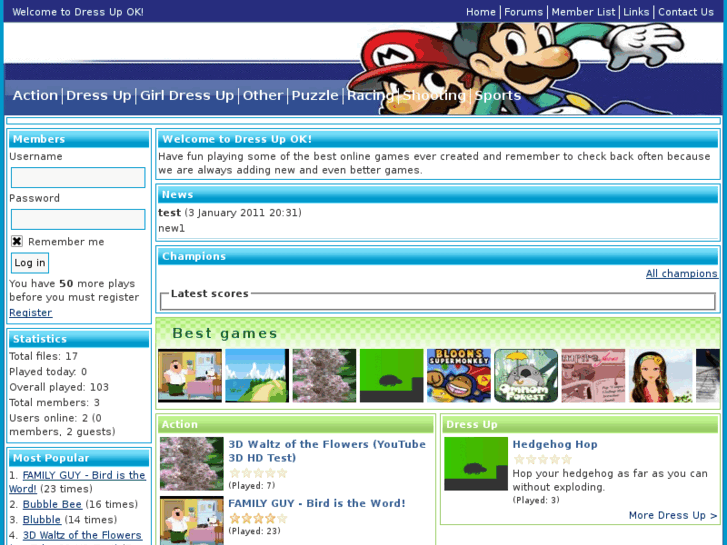The height and width of the screenshot is (545, 727).
Task: Open the girl dress up game thumbnail
Action: (x=660, y=376)
